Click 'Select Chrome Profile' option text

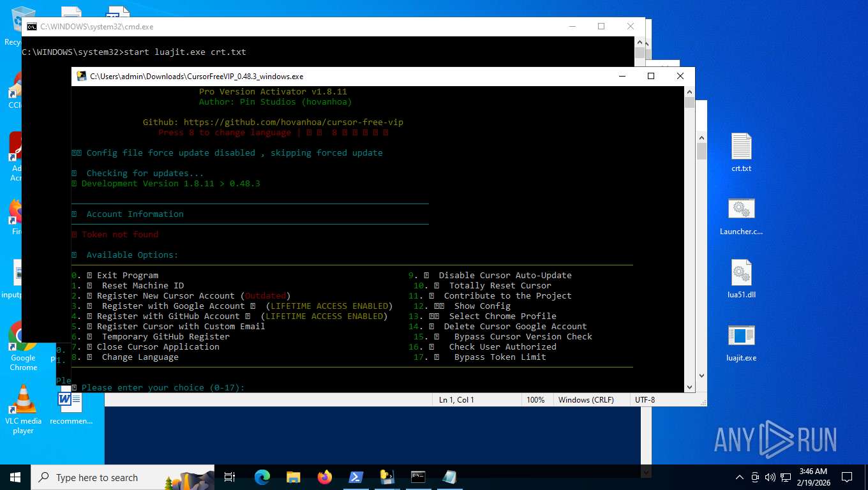503,316
